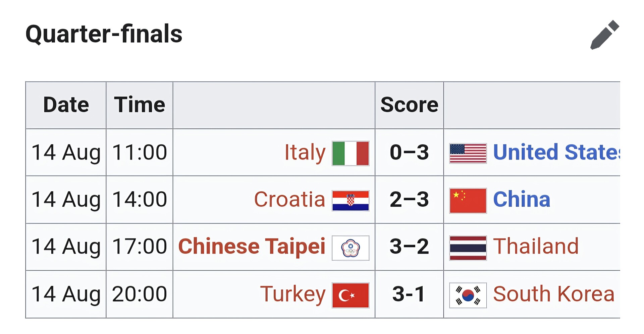This screenshot has height=334, width=644.
Task: Click the China flag icon
Action: coord(468,200)
